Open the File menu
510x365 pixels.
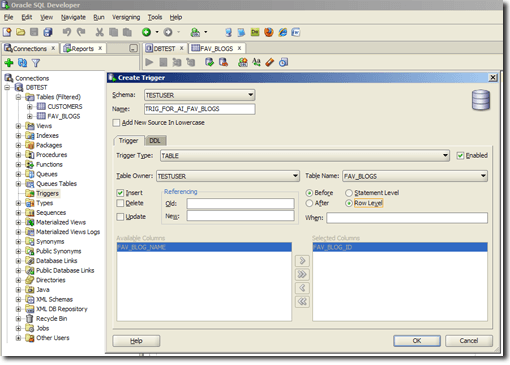(x=8, y=17)
